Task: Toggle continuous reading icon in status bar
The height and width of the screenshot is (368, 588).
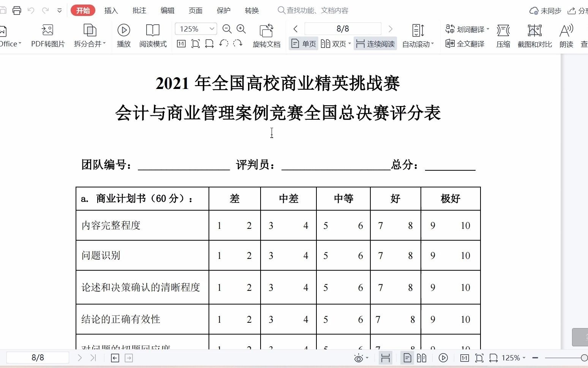Action: (x=386, y=358)
